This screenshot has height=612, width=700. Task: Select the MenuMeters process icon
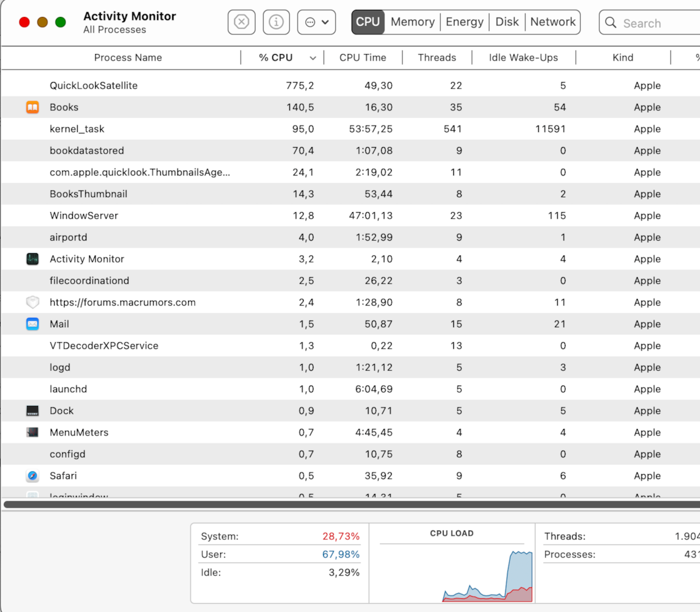click(x=33, y=432)
